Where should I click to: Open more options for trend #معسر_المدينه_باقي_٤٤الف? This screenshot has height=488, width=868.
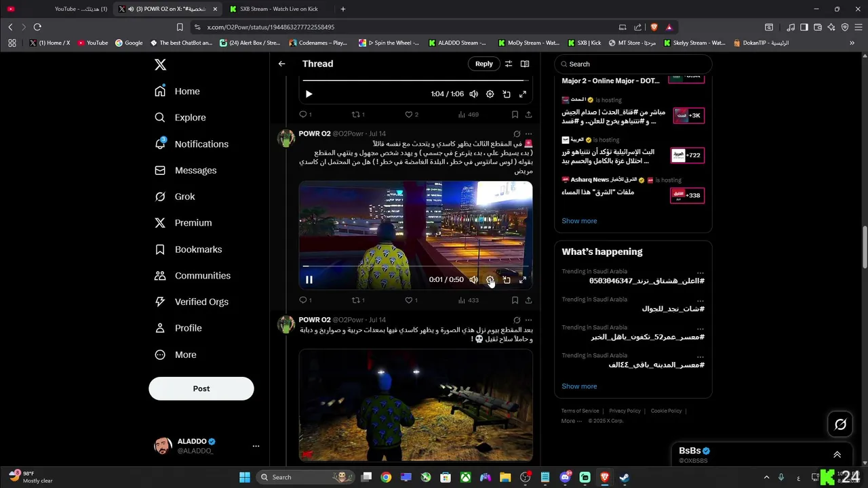701,356
